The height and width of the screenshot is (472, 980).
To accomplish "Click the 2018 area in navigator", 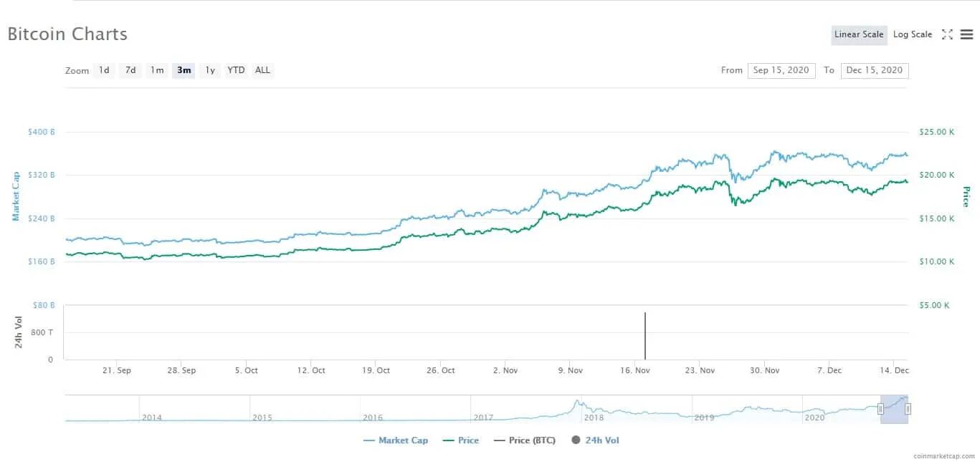I will click(594, 417).
